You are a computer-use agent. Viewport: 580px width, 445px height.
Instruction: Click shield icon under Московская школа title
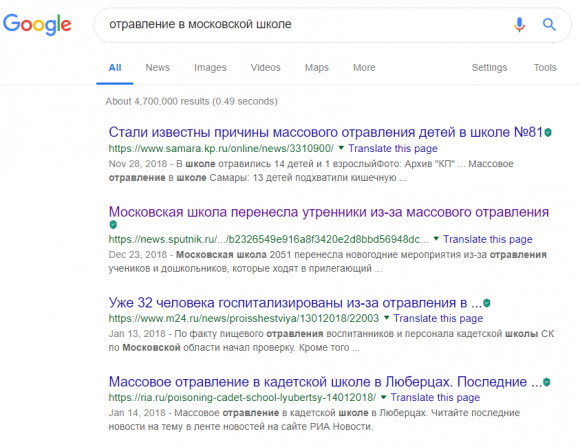tap(113, 224)
